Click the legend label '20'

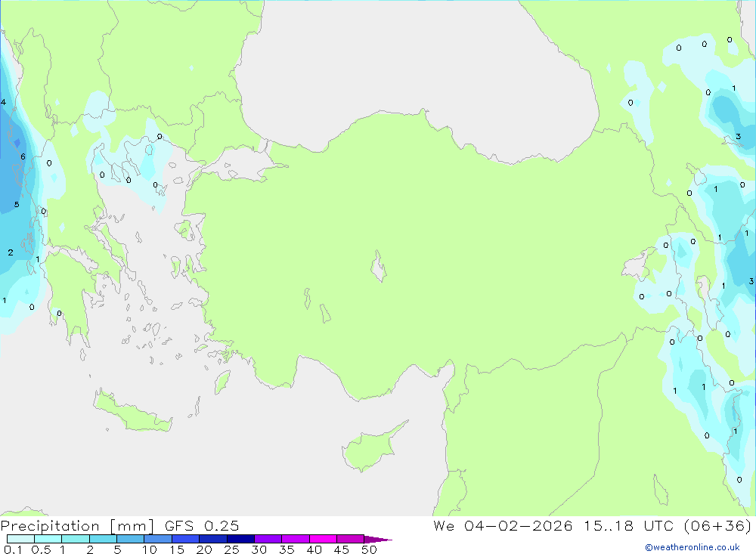[204, 549]
